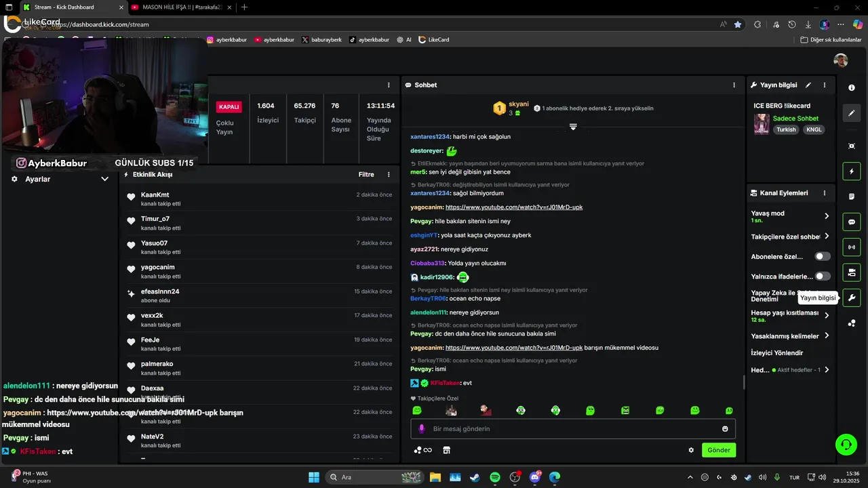Toggle the channel actions camera icon in sidebar

(x=852, y=272)
